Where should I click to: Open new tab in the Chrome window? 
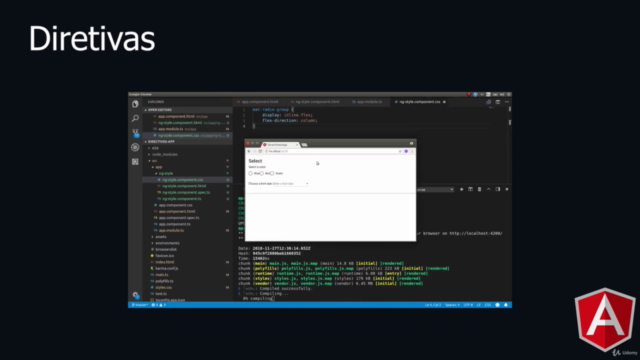(x=304, y=145)
